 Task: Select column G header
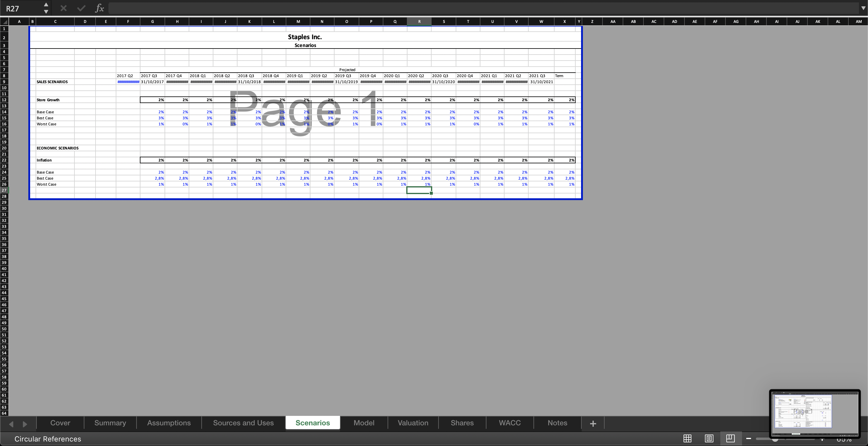pyautogui.click(x=152, y=22)
